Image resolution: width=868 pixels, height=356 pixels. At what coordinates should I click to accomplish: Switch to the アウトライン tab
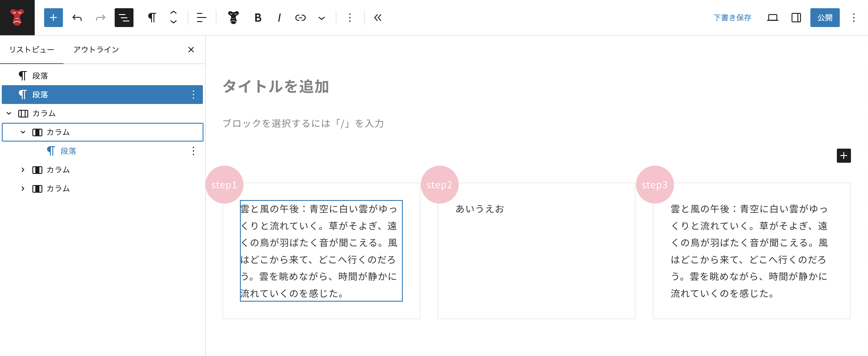[96, 50]
